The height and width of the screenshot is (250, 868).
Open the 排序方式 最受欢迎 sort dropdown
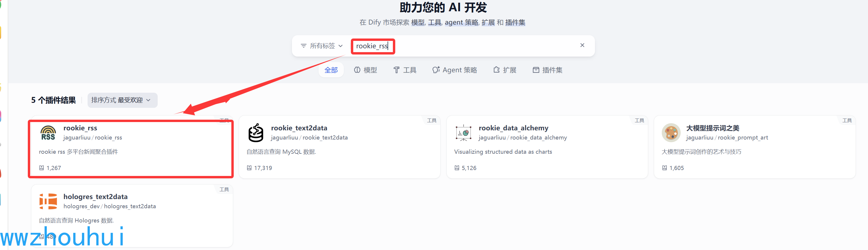coord(122,100)
